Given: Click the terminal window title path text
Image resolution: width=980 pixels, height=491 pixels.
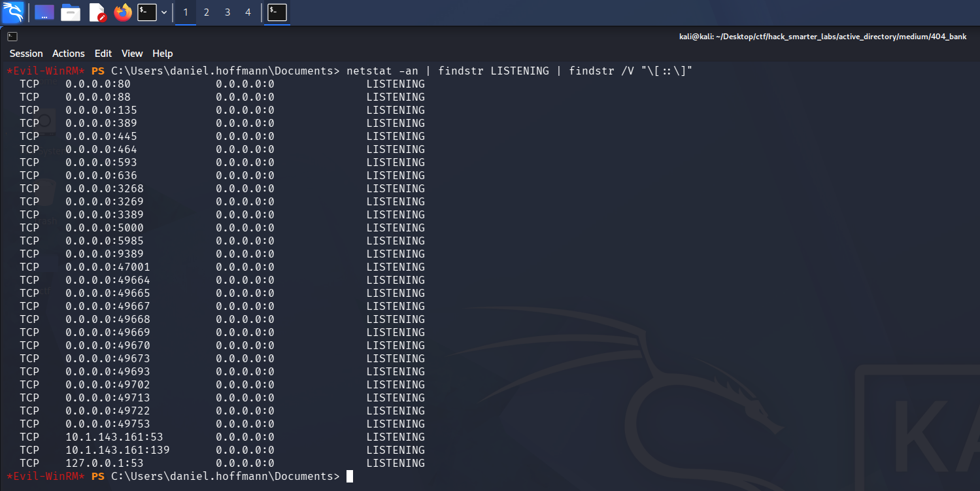Looking at the screenshot, I should point(823,37).
